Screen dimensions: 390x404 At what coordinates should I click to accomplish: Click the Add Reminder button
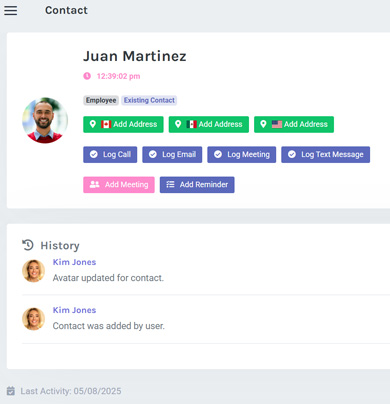[197, 185]
